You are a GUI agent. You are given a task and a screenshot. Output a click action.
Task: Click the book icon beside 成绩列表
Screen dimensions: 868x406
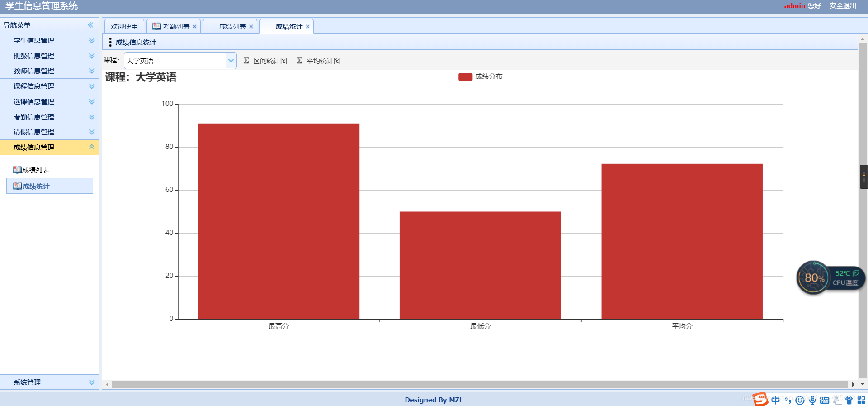click(17, 170)
